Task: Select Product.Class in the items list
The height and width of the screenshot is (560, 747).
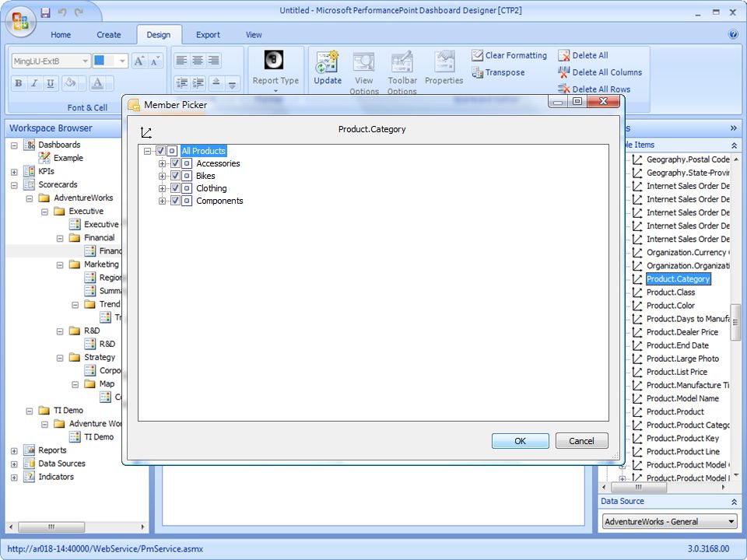Action: tap(670, 292)
